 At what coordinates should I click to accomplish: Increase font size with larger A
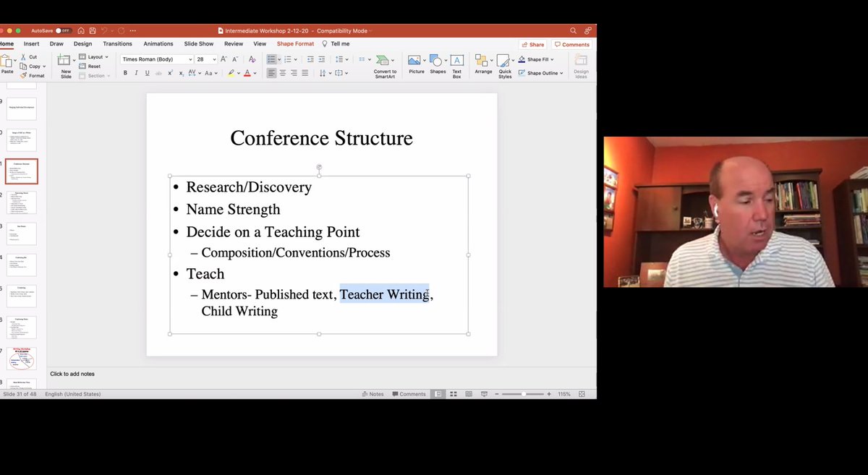(224, 59)
